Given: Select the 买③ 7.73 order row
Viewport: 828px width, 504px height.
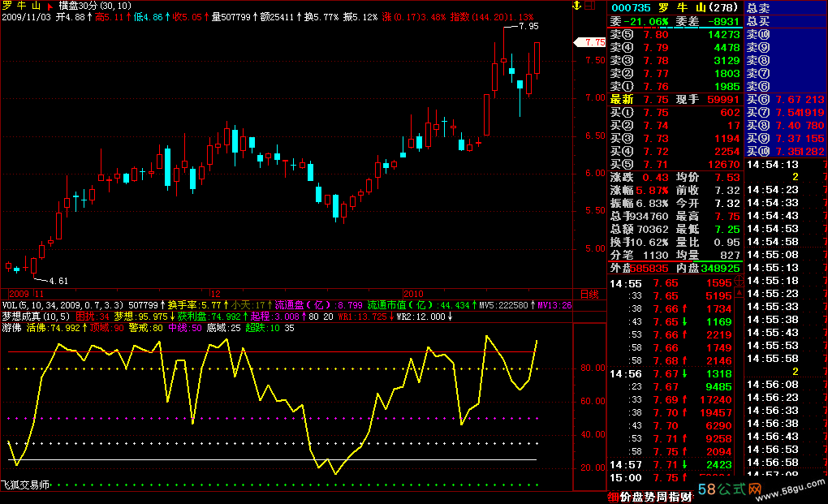Looking at the screenshot, I should coord(675,138).
